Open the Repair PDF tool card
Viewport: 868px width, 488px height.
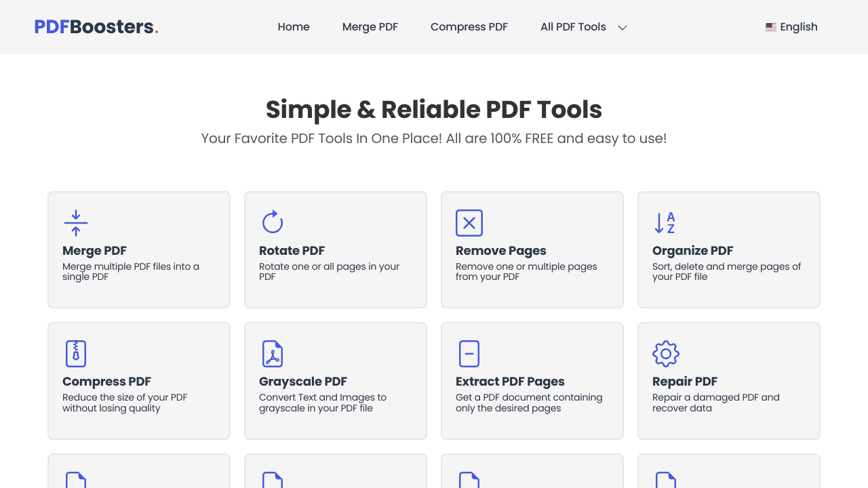pos(728,380)
